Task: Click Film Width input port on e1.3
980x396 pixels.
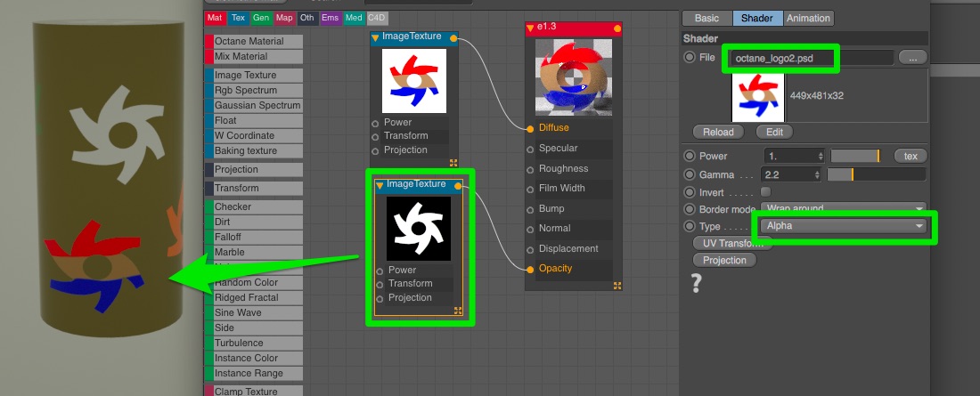Action: [x=530, y=188]
